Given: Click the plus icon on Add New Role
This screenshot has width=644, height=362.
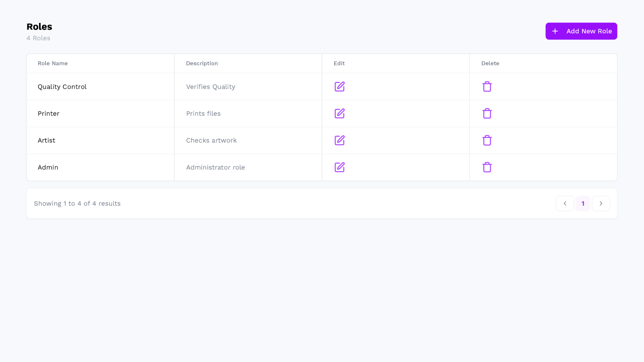Looking at the screenshot, I should (x=555, y=31).
